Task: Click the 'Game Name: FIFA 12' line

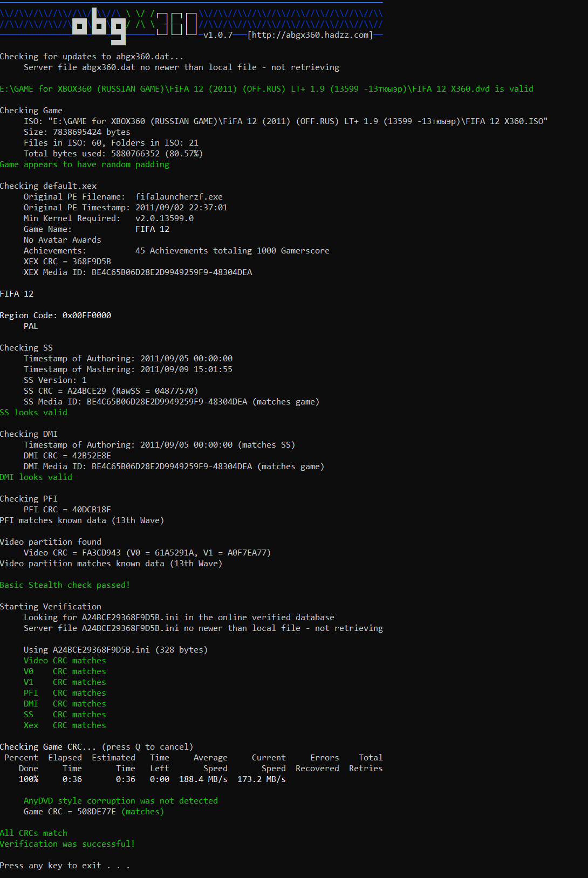Action: pyautogui.click(x=97, y=229)
